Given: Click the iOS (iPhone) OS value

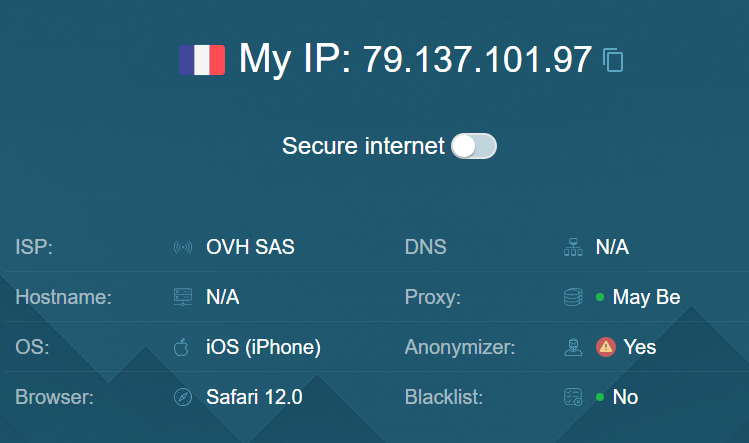Looking at the screenshot, I should [263, 347].
